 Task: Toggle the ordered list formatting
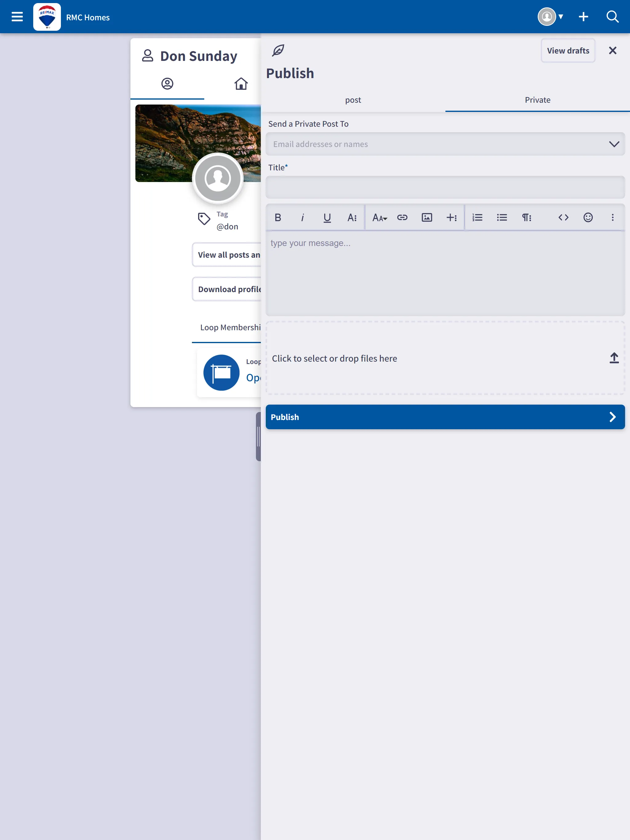point(477,217)
